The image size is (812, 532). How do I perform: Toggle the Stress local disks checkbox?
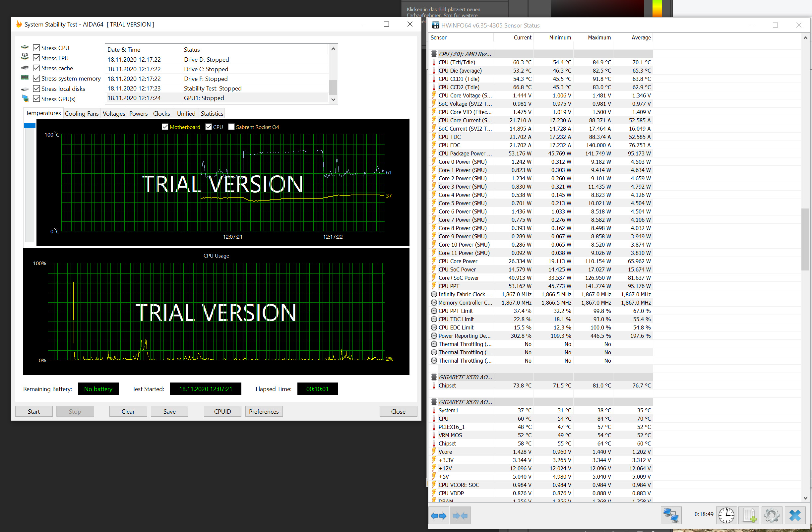(x=36, y=89)
